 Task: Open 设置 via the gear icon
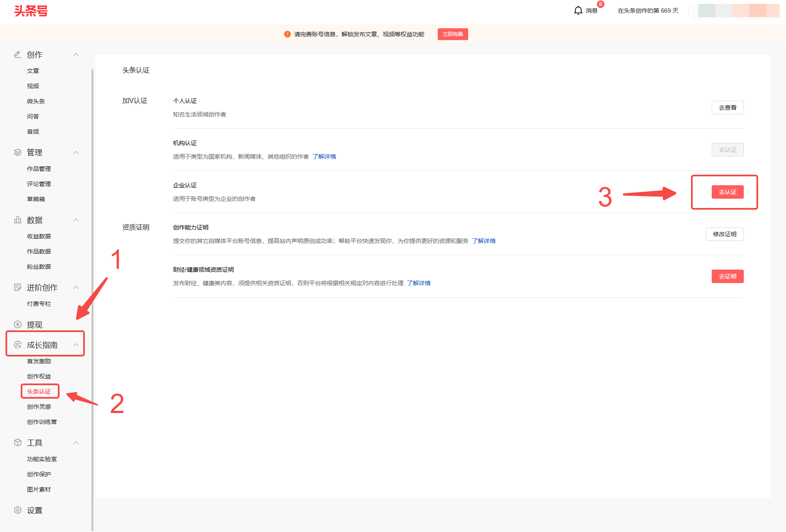pyautogui.click(x=18, y=510)
